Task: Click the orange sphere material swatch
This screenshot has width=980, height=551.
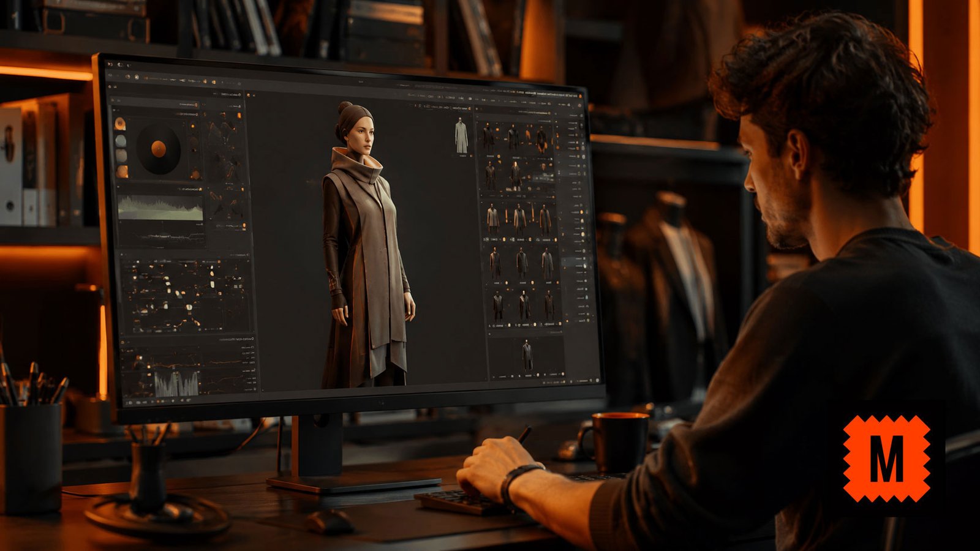Action: tap(120, 124)
